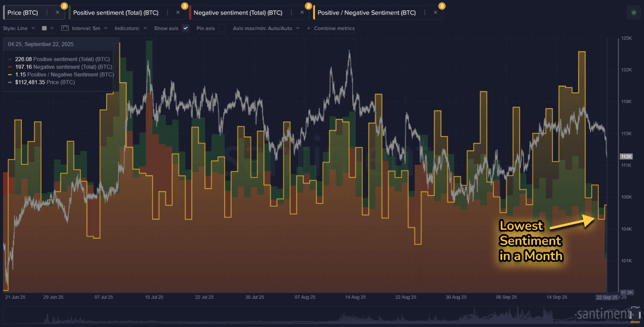Open the three-dot menu on Price (BTC) metric
The width and height of the screenshot is (644, 327).
pyautogui.click(x=47, y=13)
